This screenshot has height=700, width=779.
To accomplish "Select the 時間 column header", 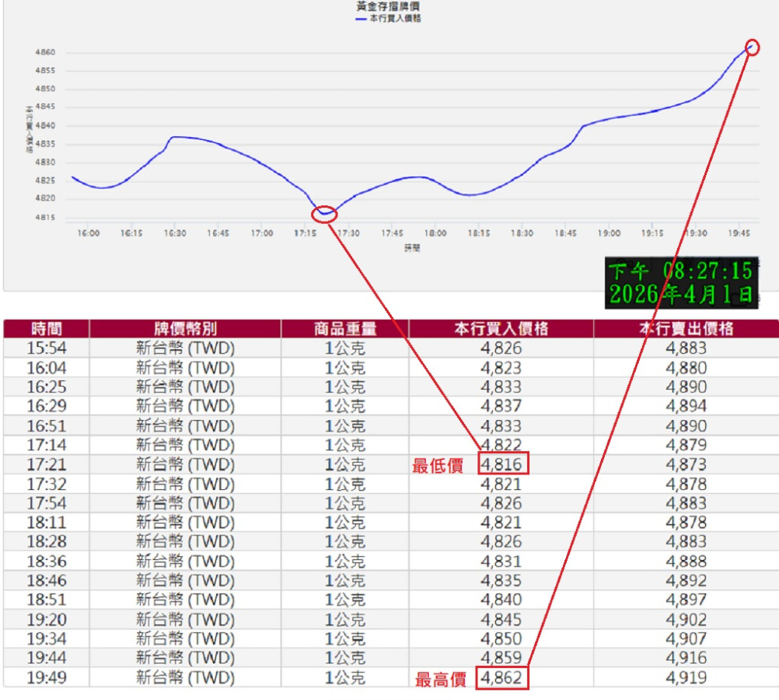I will coord(46,329).
